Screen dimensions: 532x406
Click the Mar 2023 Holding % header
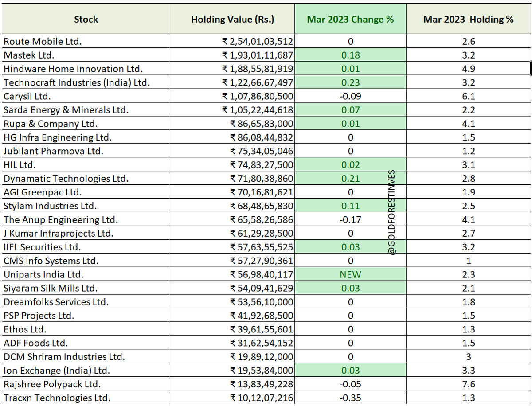coord(469,19)
